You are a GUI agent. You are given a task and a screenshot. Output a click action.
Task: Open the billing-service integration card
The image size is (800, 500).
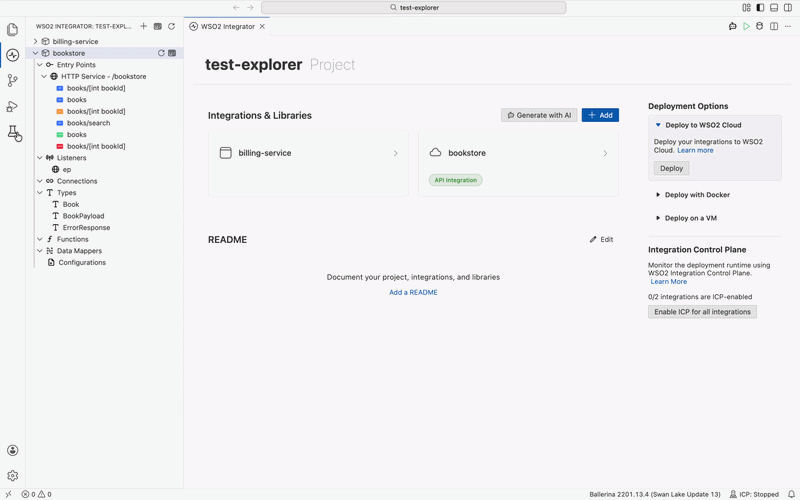tap(308, 163)
